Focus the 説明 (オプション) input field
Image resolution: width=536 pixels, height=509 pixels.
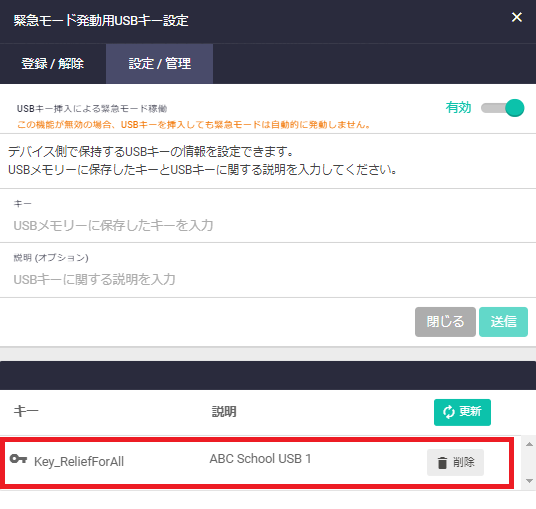tap(268, 279)
